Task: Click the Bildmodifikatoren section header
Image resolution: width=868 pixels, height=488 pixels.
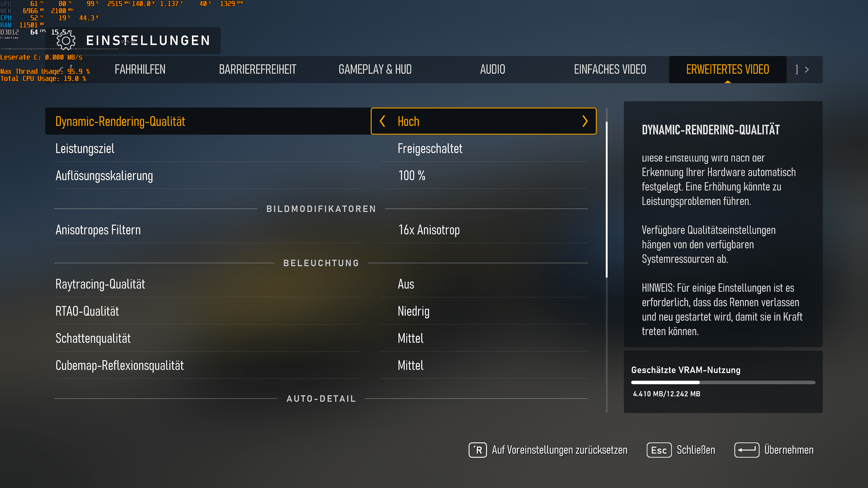Action: click(321, 209)
